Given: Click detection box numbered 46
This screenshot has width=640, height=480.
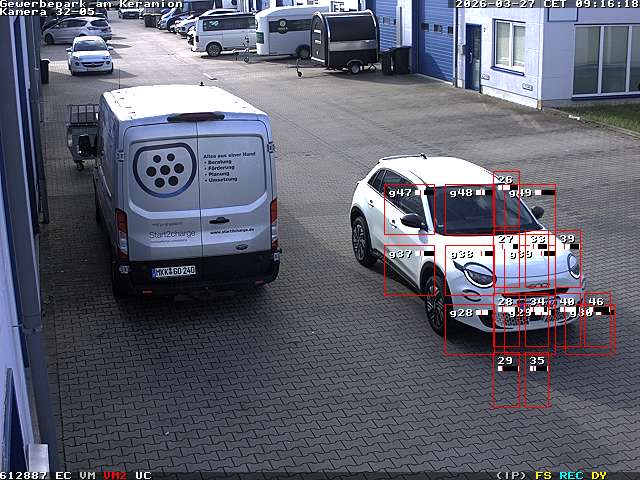Looking at the screenshot, I should tap(598, 320).
